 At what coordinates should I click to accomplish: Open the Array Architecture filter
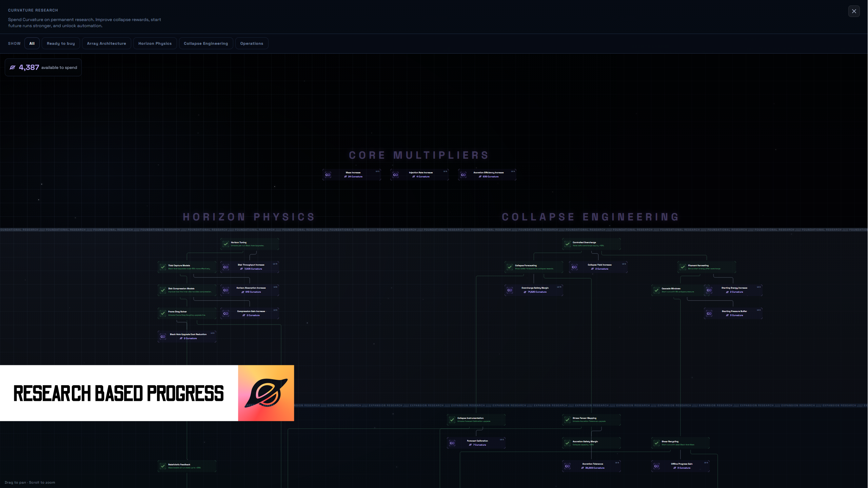coord(106,43)
